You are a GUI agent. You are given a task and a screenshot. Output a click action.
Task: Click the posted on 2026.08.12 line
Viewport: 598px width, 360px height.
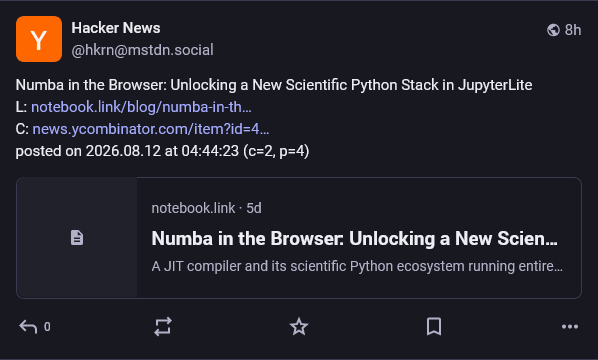(x=162, y=151)
